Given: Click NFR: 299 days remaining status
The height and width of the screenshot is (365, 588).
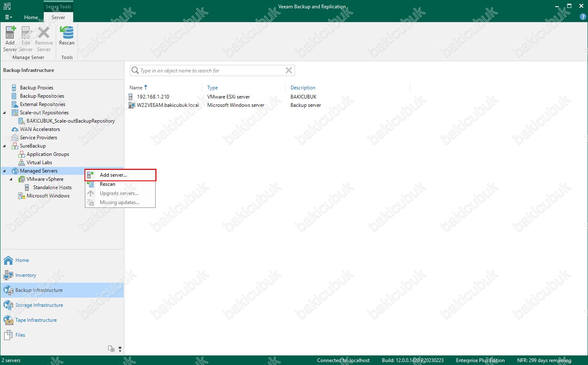Looking at the screenshot, I should point(544,360).
